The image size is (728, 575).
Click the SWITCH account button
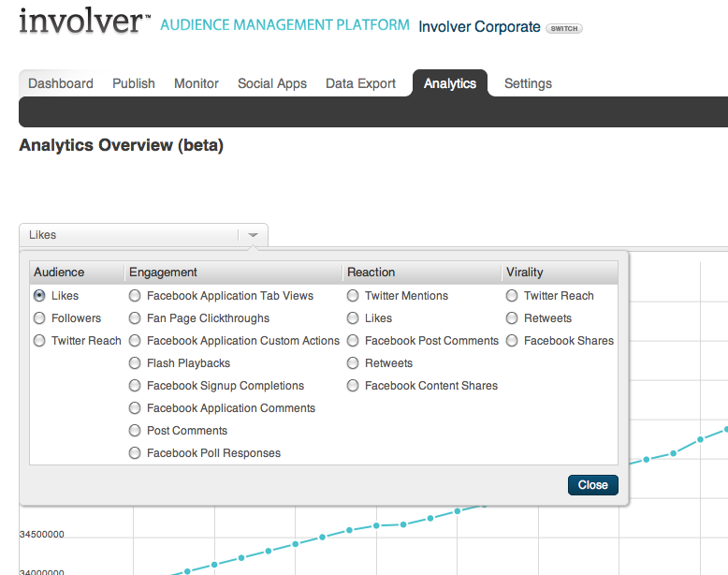[564, 28]
